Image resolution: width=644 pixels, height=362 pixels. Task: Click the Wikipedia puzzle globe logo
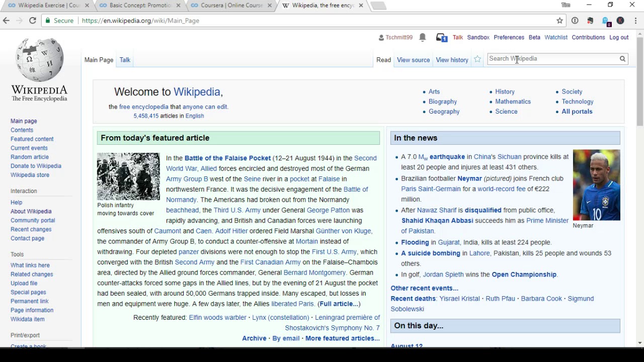click(39, 59)
